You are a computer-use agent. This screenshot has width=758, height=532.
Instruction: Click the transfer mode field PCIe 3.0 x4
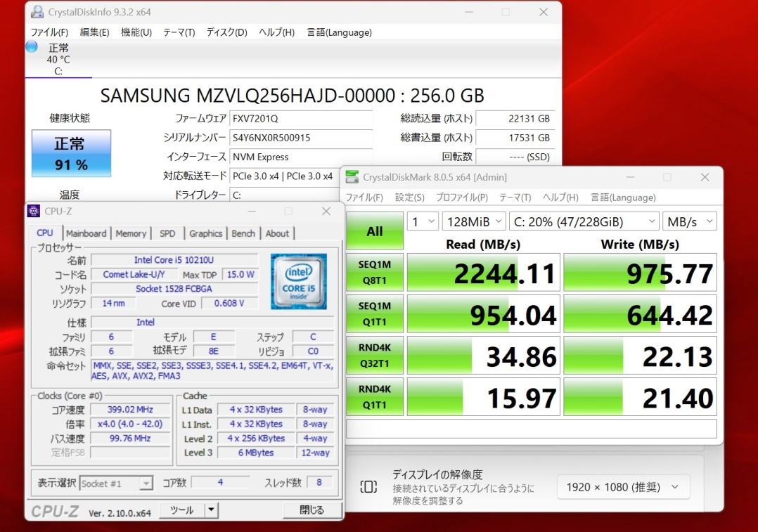285,176
